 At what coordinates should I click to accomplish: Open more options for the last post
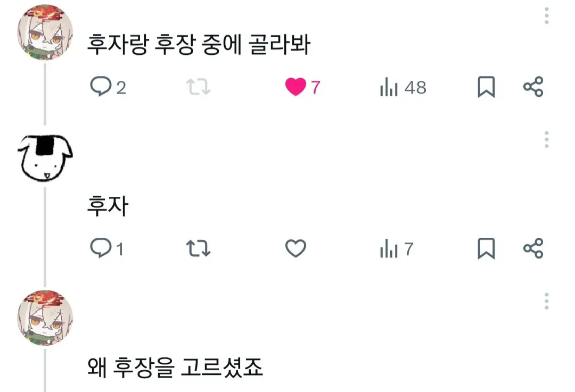click(x=547, y=302)
